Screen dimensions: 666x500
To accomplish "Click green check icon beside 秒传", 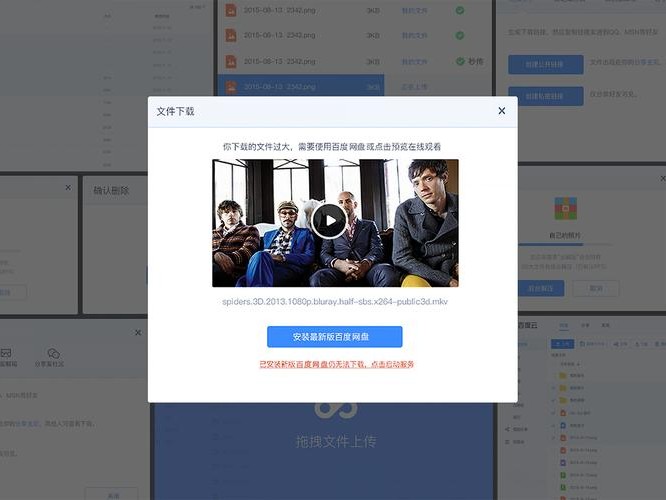I will tap(460, 62).
